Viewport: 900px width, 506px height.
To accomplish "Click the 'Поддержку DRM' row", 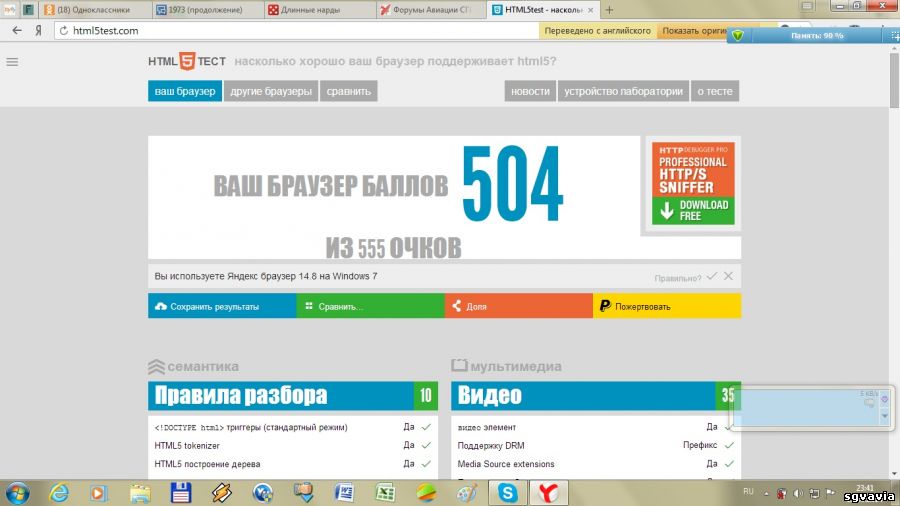I will click(596, 445).
